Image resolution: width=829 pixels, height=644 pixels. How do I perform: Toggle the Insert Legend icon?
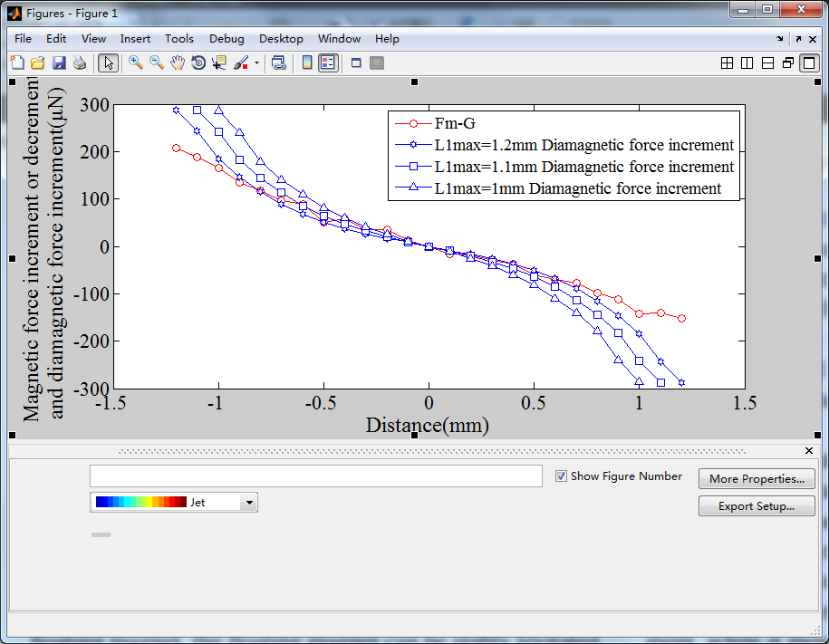click(328, 62)
